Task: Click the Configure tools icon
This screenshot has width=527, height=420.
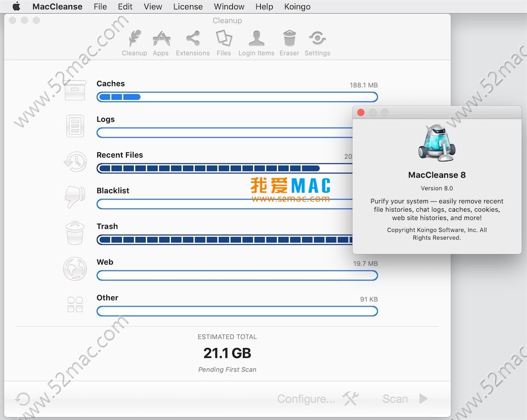Action: [350, 399]
